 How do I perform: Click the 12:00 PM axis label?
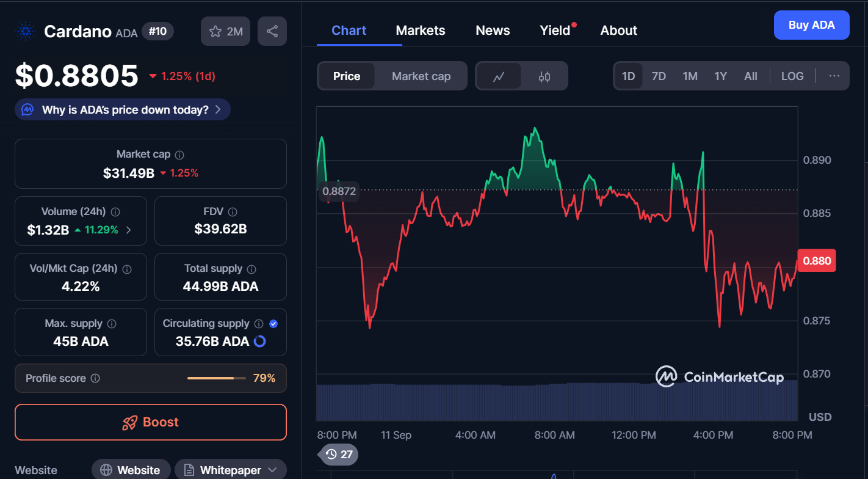pyautogui.click(x=634, y=435)
